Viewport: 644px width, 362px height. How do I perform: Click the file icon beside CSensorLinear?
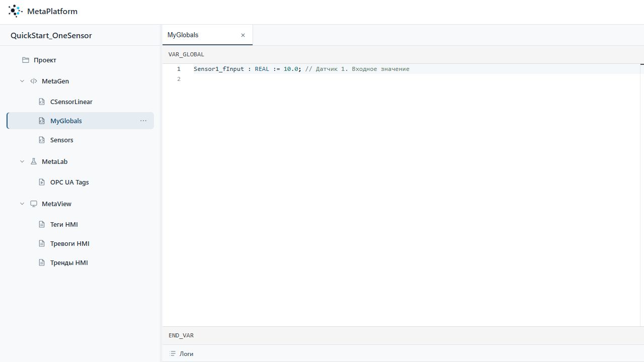coord(42,102)
